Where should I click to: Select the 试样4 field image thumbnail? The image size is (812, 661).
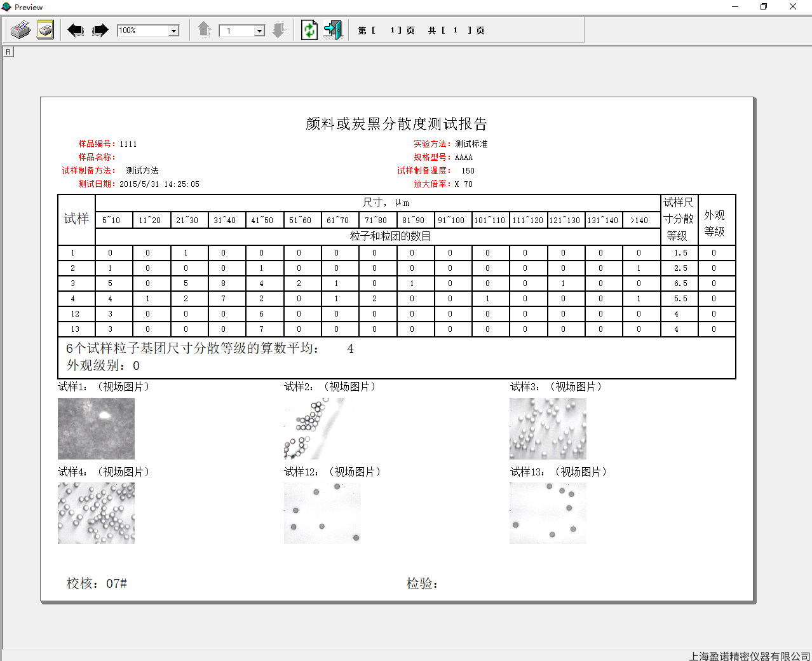pos(96,513)
